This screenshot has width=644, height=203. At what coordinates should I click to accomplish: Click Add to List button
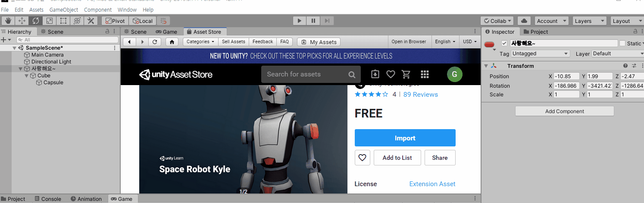click(397, 158)
